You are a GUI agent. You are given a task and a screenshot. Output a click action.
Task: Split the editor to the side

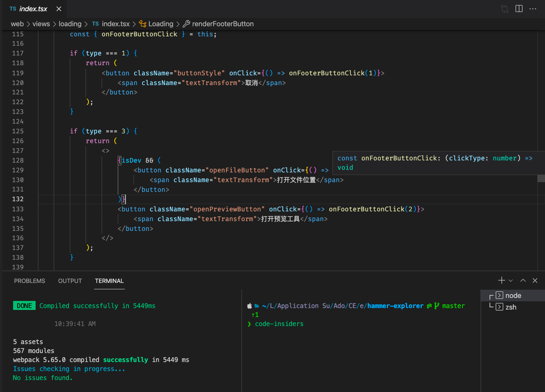click(519, 9)
